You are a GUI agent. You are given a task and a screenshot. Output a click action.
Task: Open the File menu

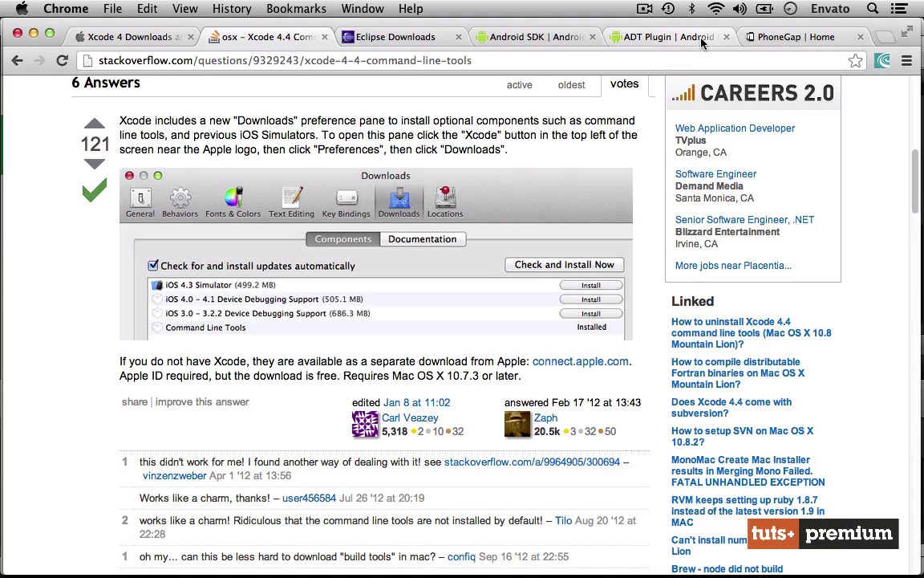coord(112,8)
